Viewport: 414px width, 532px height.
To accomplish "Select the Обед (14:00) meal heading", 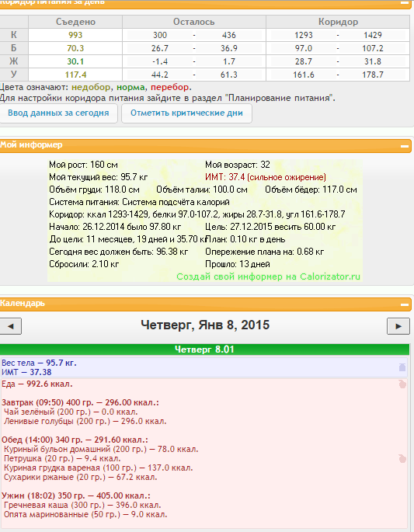I will [75, 440].
